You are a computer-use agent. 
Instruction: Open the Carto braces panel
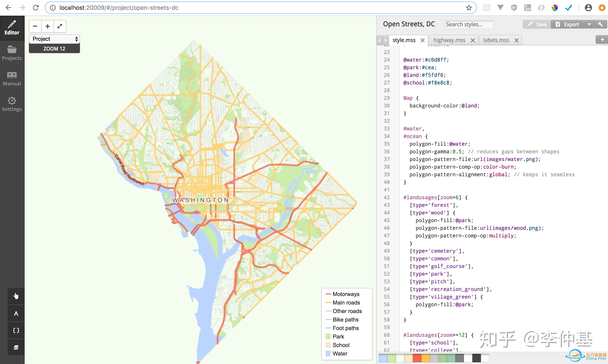tap(16, 330)
